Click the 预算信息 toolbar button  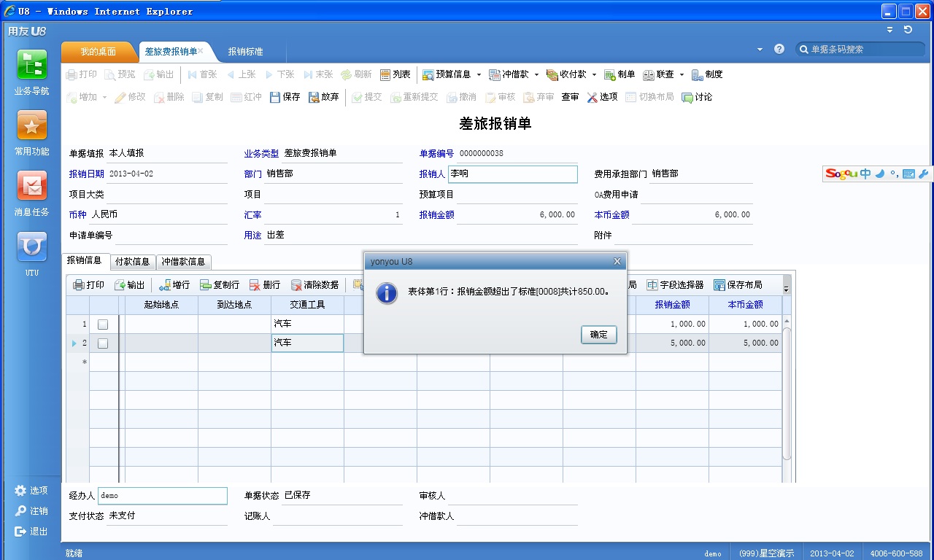coord(447,74)
